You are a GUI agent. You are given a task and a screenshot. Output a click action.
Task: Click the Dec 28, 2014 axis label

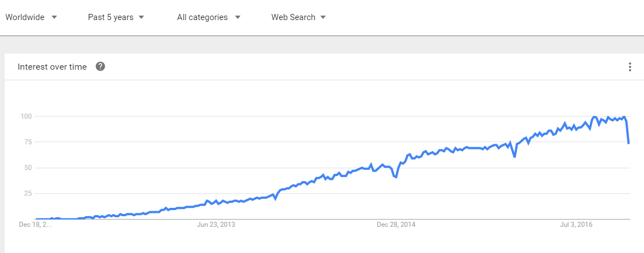point(396,225)
